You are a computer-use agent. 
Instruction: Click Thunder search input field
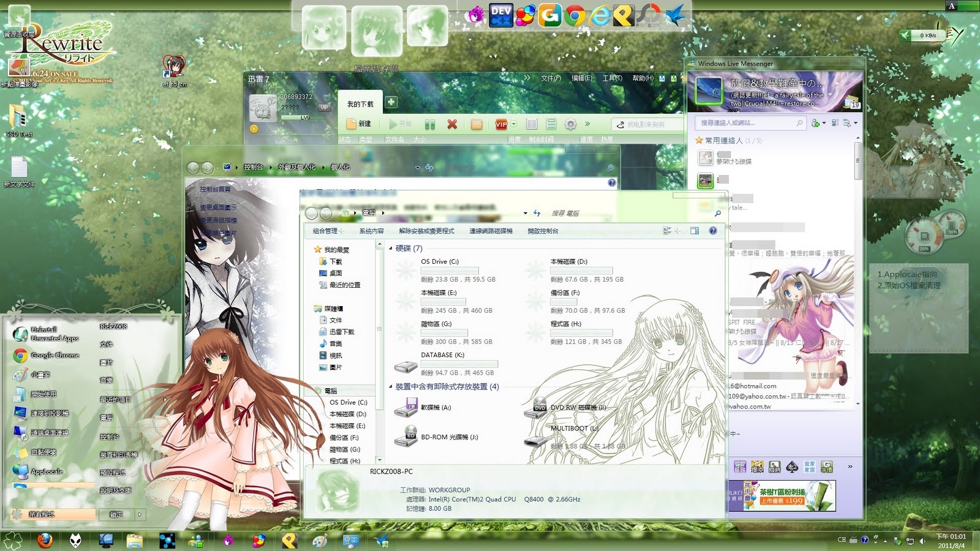647,124
